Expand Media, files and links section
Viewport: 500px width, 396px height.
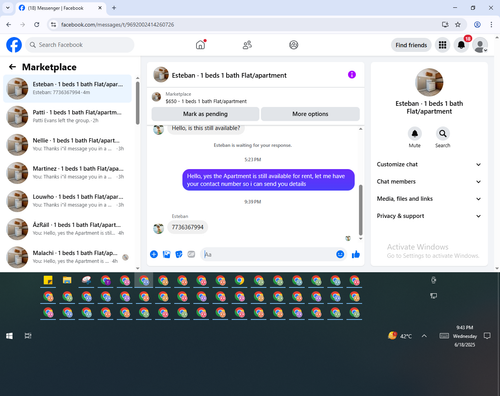pos(429,199)
